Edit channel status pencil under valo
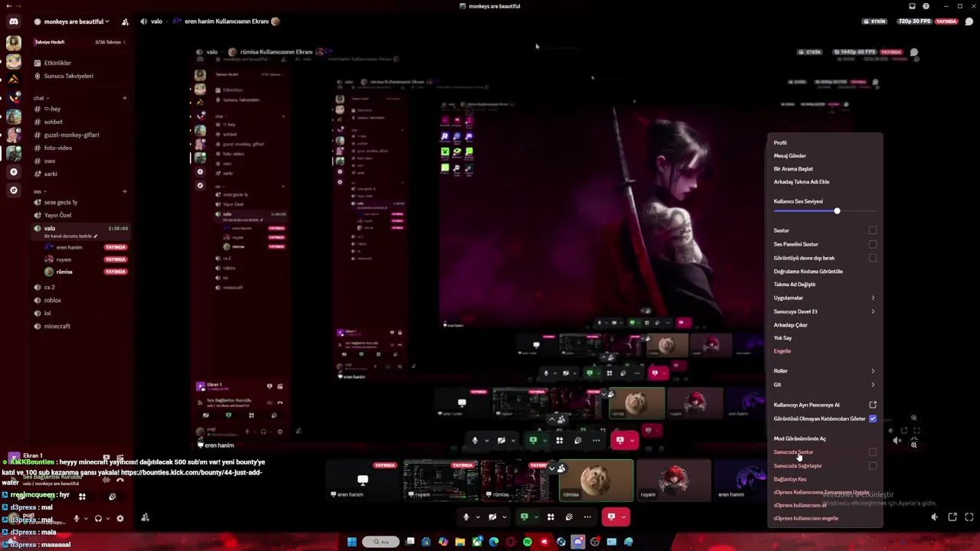The image size is (980, 551). (x=96, y=236)
